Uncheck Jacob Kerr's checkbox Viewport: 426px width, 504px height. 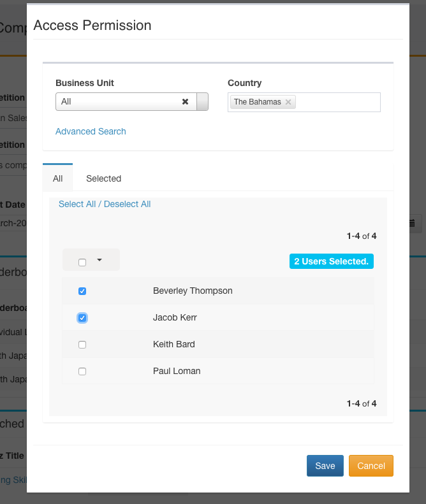82,318
